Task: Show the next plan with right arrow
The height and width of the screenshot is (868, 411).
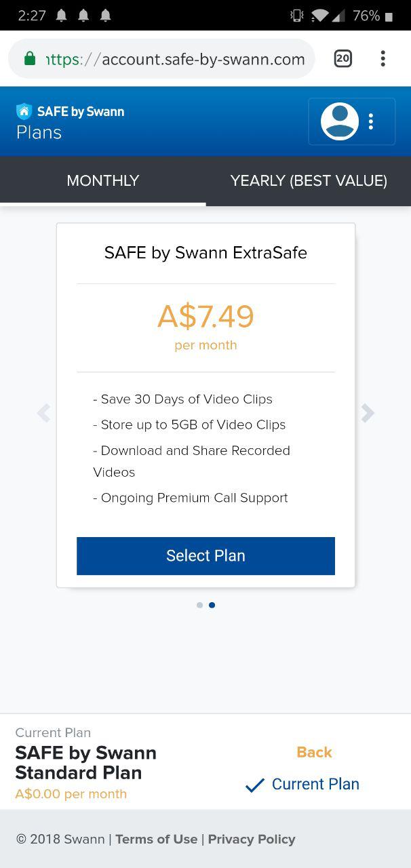Action: [368, 412]
